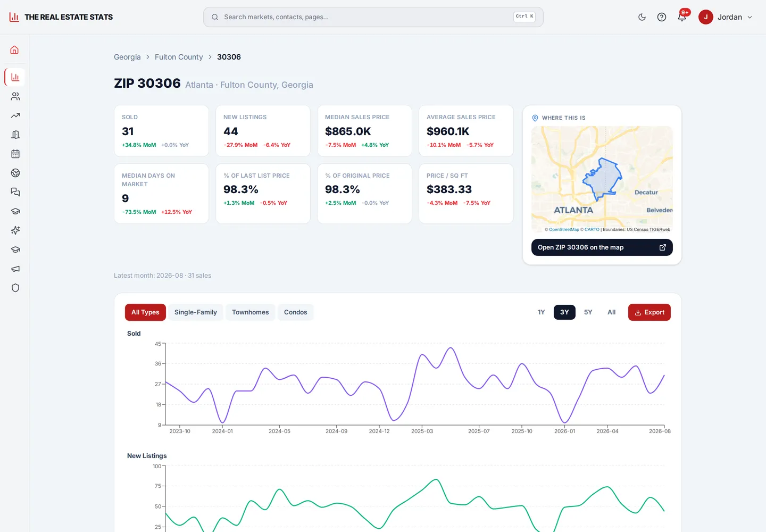Open the shield sidebar icon
The width and height of the screenshot is (766, 532).
point(15,288)
